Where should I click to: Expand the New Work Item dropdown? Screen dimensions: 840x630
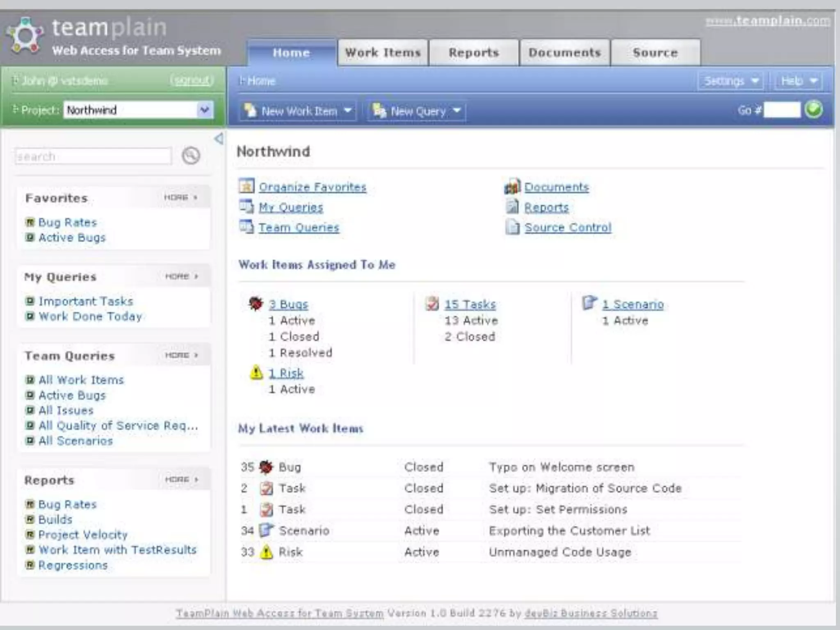(x=347, y=111)
